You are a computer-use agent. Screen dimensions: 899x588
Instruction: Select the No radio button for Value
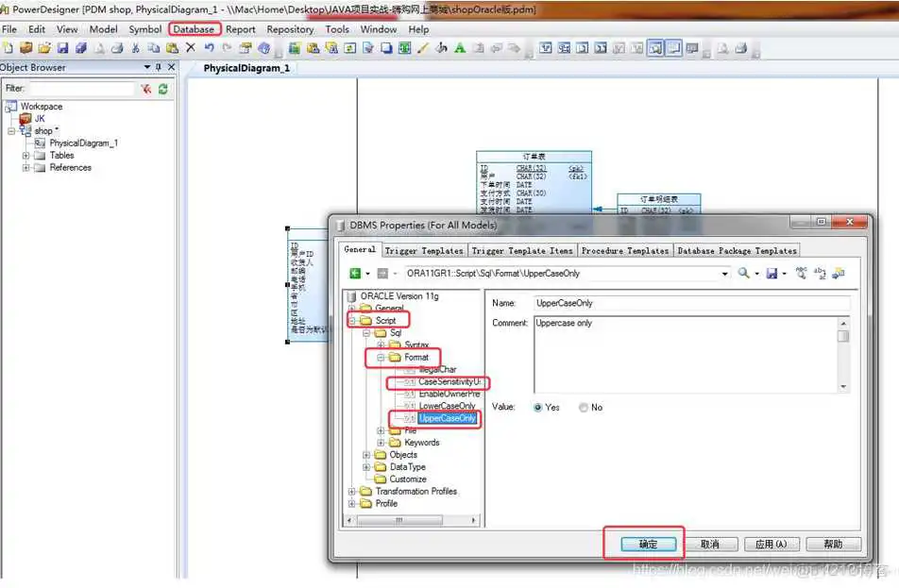[583, 408]
